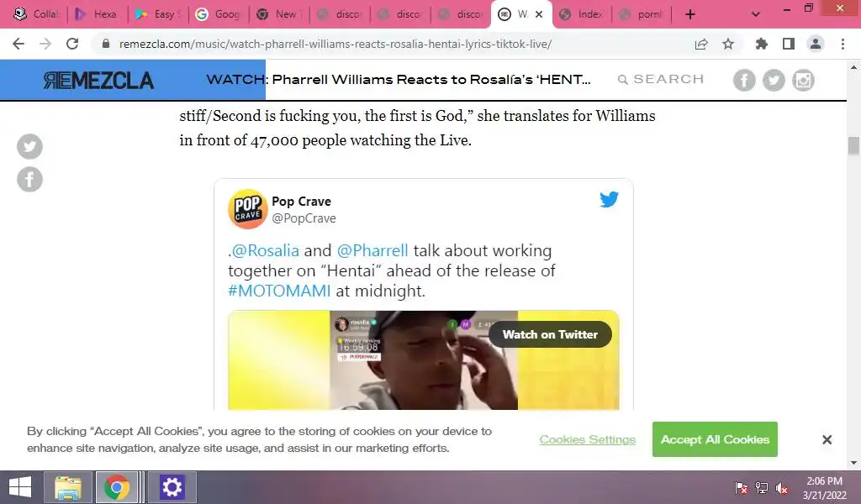
Task: Dismiss the cookie banner with X
Action: [x=827, y=439]
